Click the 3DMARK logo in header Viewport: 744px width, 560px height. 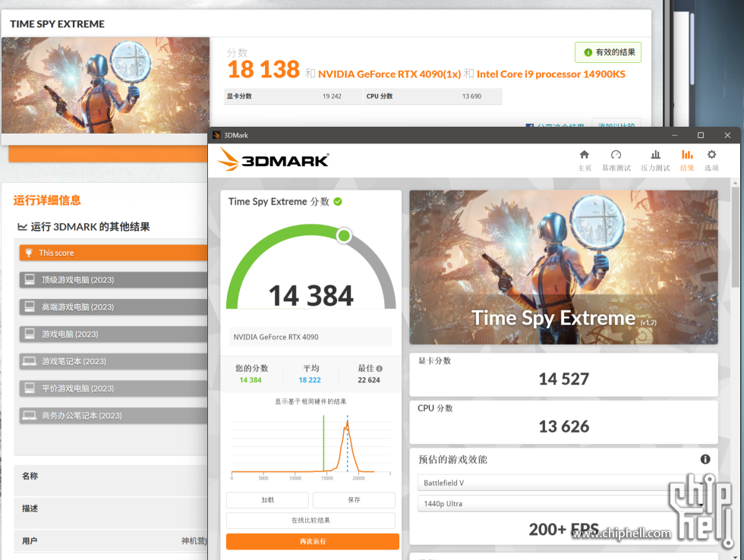point(273,160)
